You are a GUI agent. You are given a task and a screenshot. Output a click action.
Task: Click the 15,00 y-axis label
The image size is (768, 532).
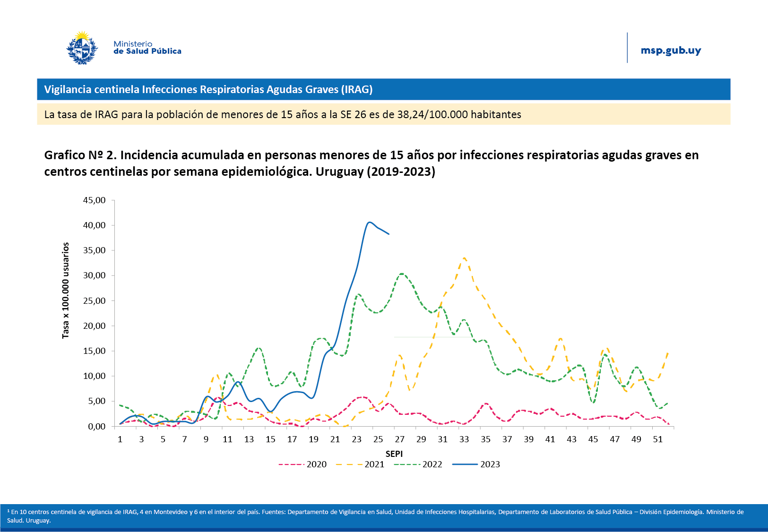[x=95, y=351]
